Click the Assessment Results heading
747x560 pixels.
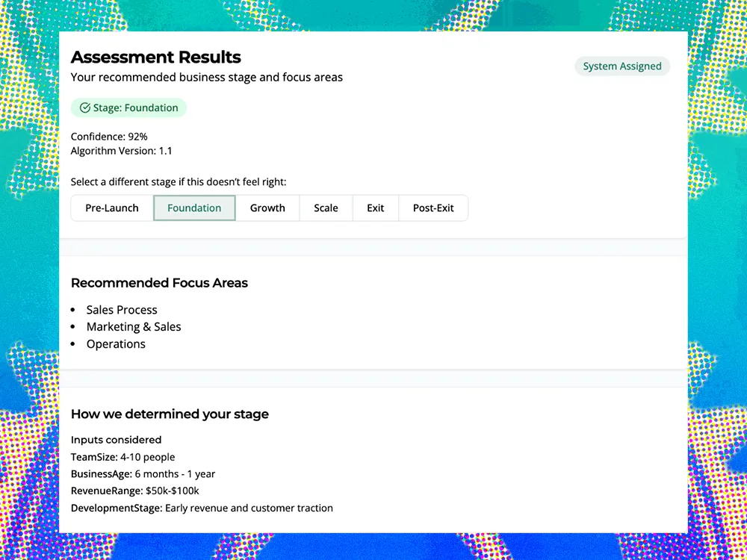(x=156, y=57)
